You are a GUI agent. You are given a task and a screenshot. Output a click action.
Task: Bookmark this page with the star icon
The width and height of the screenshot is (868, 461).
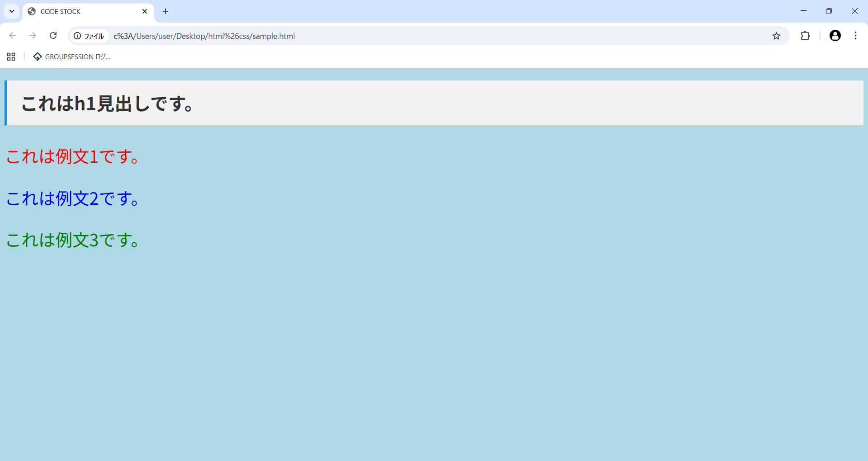(x=776, y=36)
